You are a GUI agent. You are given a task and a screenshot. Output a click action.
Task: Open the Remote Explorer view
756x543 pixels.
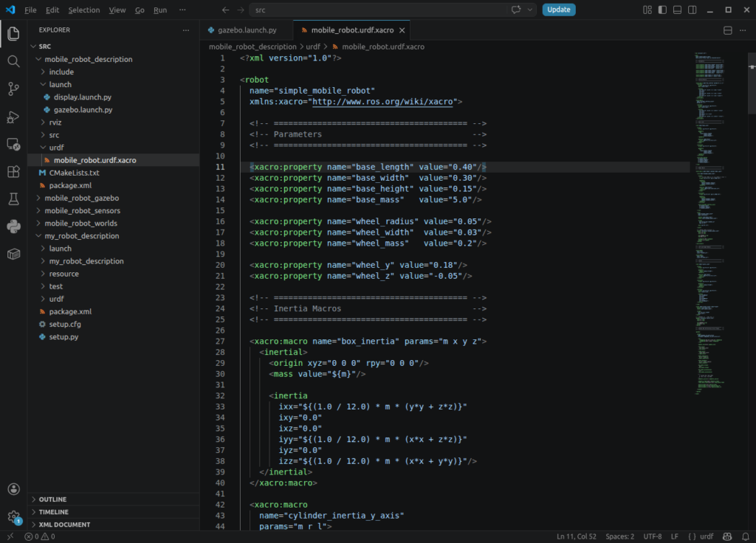13,144
